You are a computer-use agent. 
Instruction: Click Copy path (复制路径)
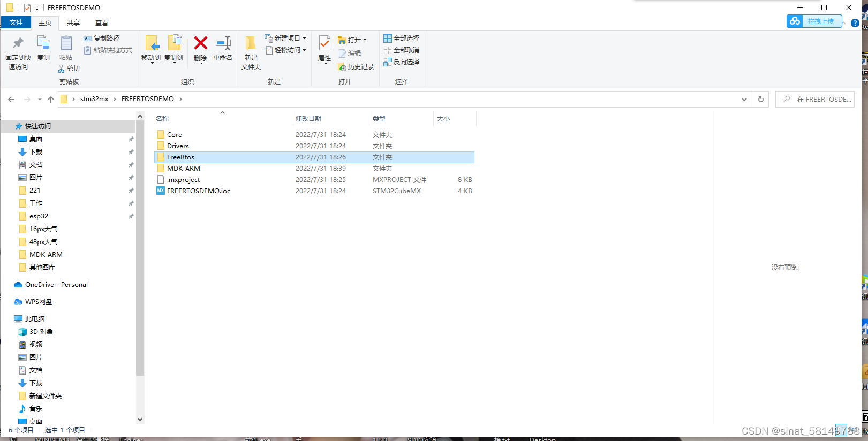[102, 39]
